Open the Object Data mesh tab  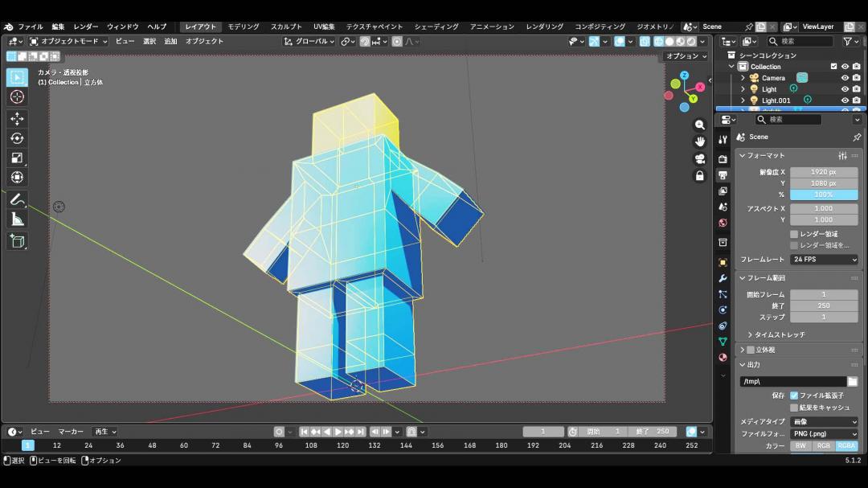[723, 341]
